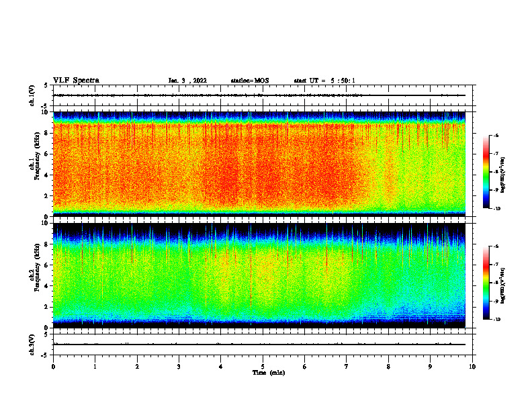Click time axis tick label "0"
The image size is (532, 411).
53,367
